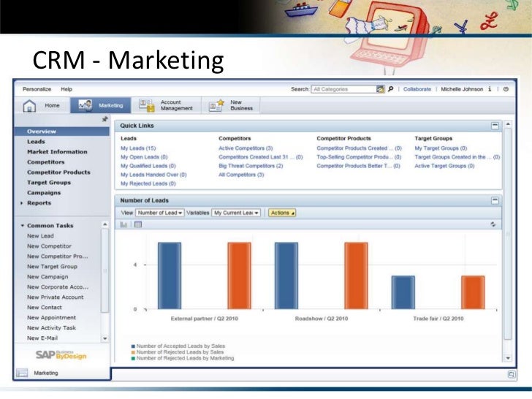
Task: Click main content scrollbar up arrow
Action: (x=508, y=124)
